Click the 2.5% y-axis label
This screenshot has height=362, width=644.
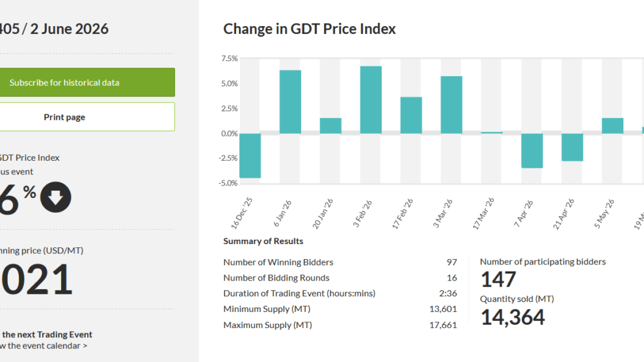point(229,109)
